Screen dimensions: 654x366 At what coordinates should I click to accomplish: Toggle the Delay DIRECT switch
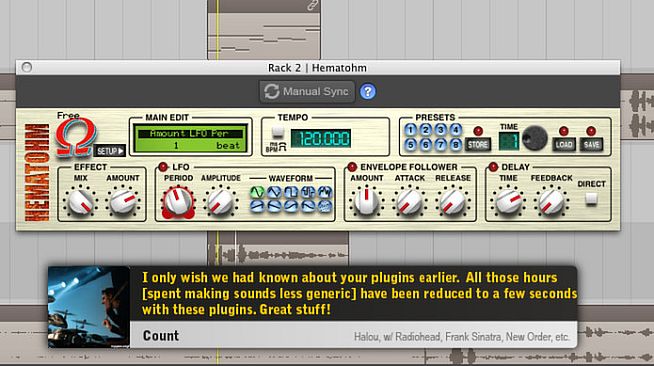591,198
